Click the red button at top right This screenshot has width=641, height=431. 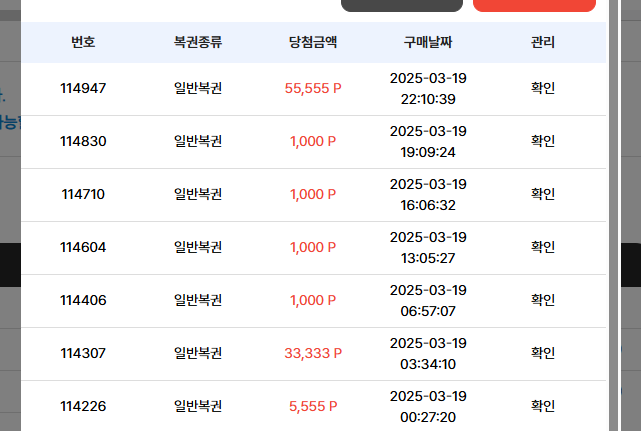tap(534, 5)
